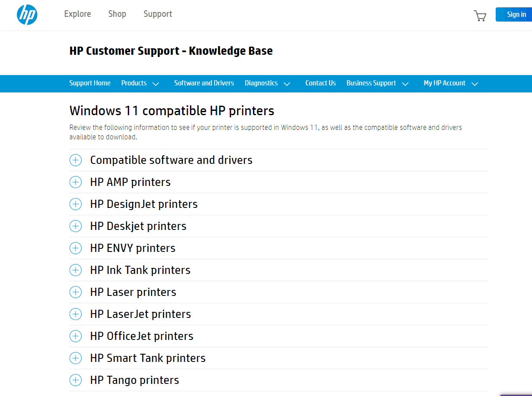This screenshot has width=532, height=396.
Task: Click the Sign in button
Action: 514,15
